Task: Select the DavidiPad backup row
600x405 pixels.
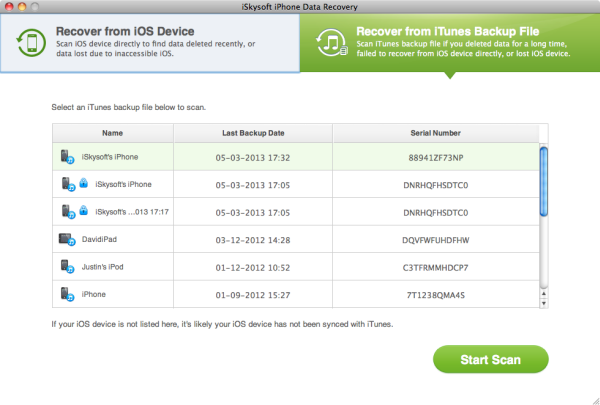Action: point(296,239)
